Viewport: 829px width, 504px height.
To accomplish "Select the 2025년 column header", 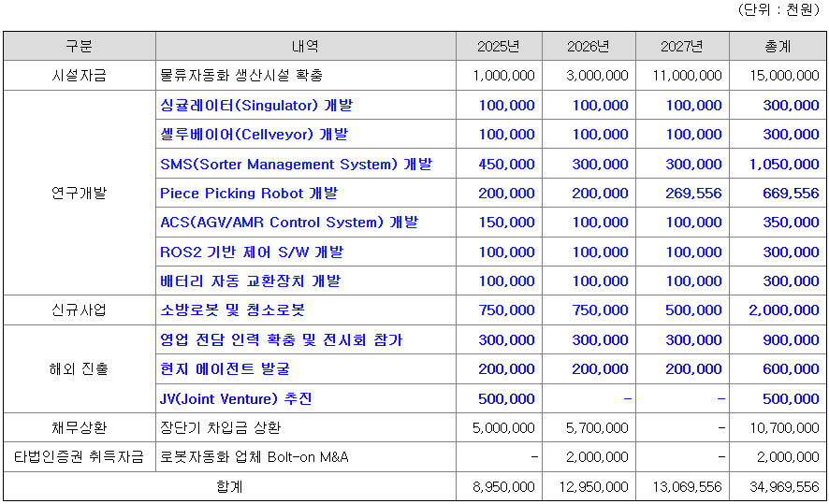I will (499, 47).
